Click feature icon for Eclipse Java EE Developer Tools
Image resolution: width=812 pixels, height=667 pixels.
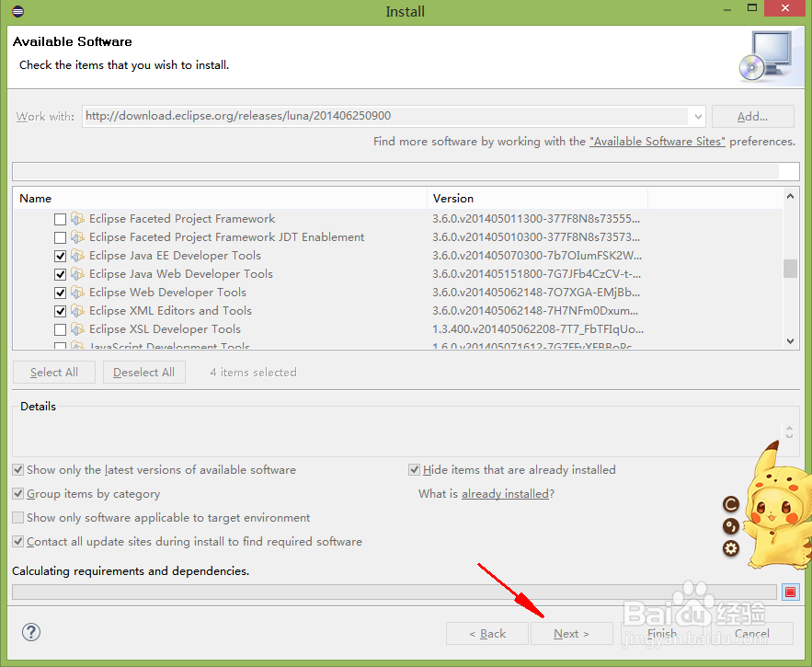(x=77, y=256)
